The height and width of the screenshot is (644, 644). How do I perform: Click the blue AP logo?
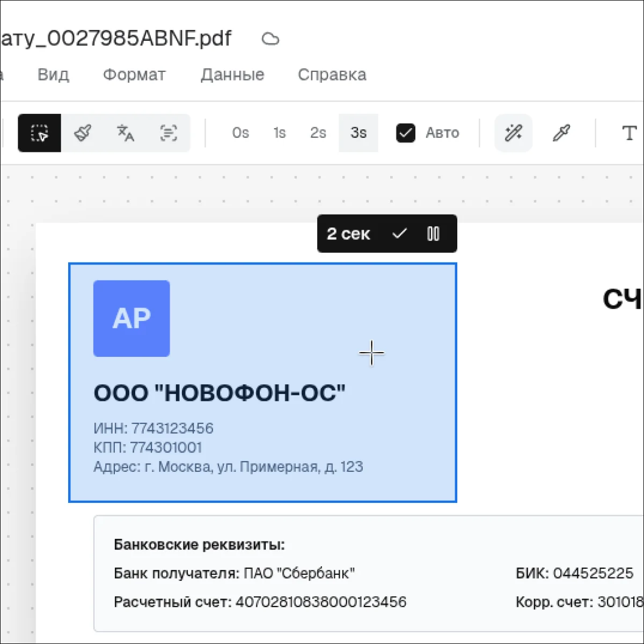(131, 318)
